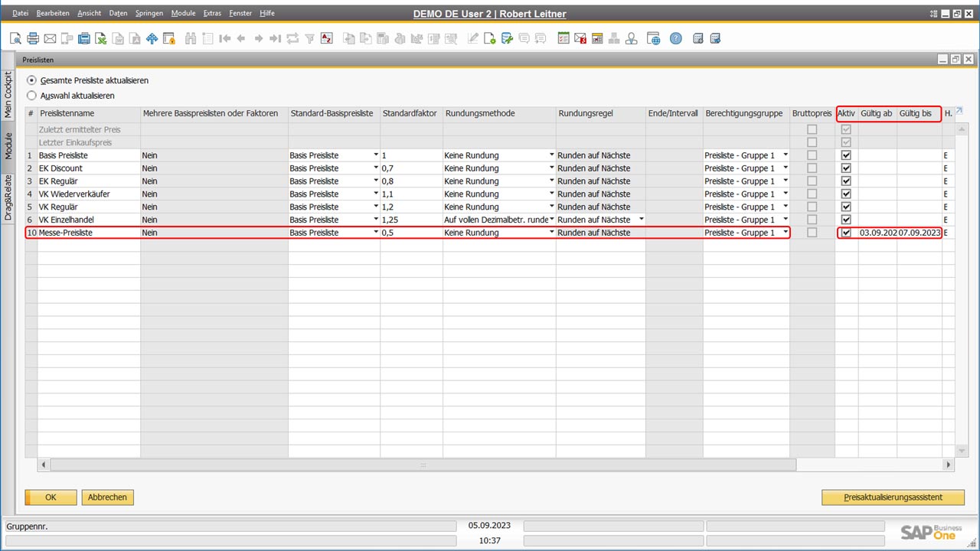Select the Gesamte Preisliste aktualisieren radio button
This screenshot has width=980, height=551.
pos(31,80)
